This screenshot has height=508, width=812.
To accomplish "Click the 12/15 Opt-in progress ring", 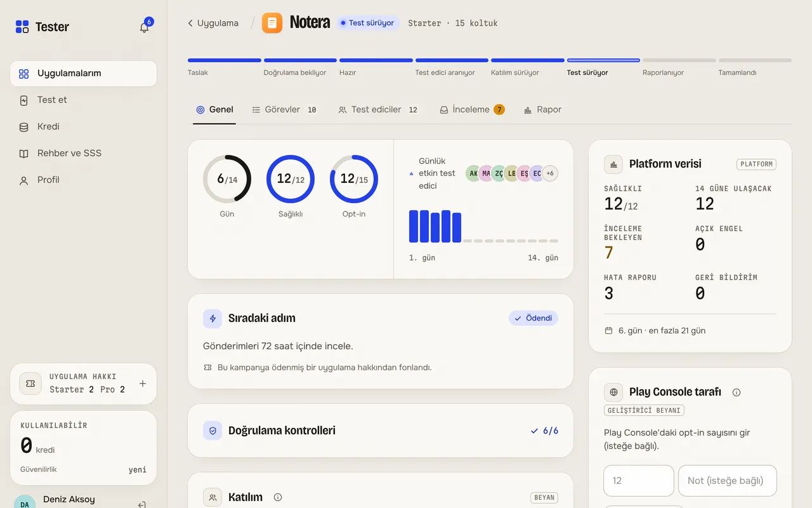I will pos(354,179).
